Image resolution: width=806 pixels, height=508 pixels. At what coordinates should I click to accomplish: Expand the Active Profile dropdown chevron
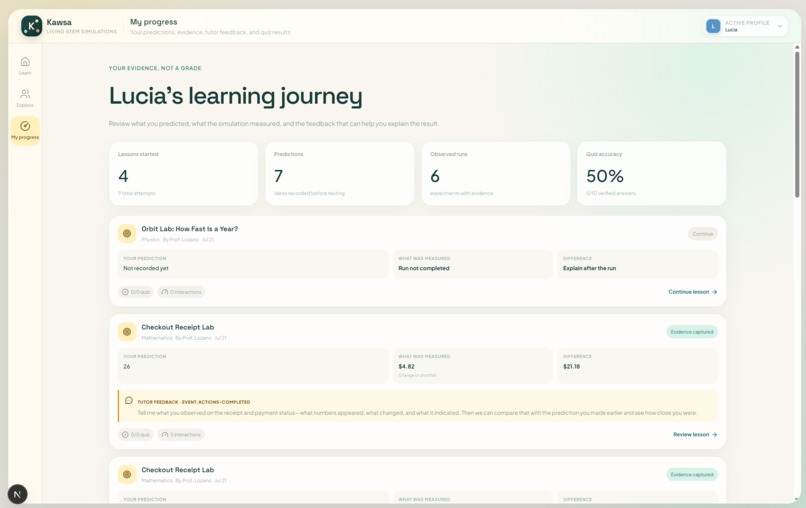[780, 26]
